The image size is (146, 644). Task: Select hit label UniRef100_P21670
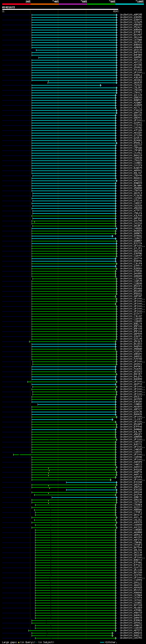pos(131,352)
